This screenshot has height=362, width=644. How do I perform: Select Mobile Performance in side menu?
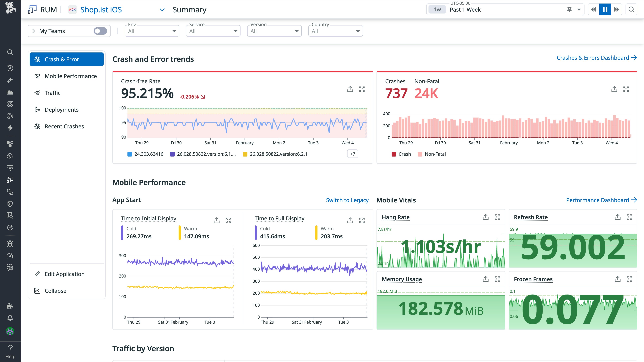pos(70,76)
